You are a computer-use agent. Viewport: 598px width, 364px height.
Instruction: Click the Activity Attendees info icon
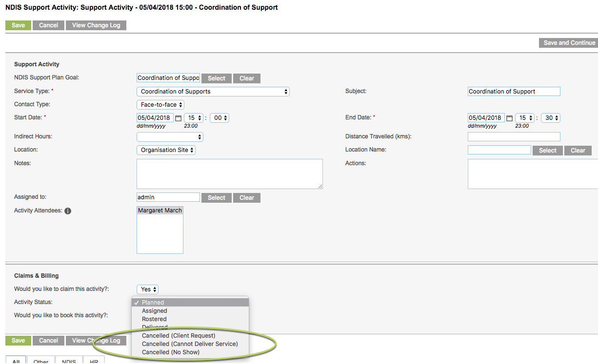[68, 211]
